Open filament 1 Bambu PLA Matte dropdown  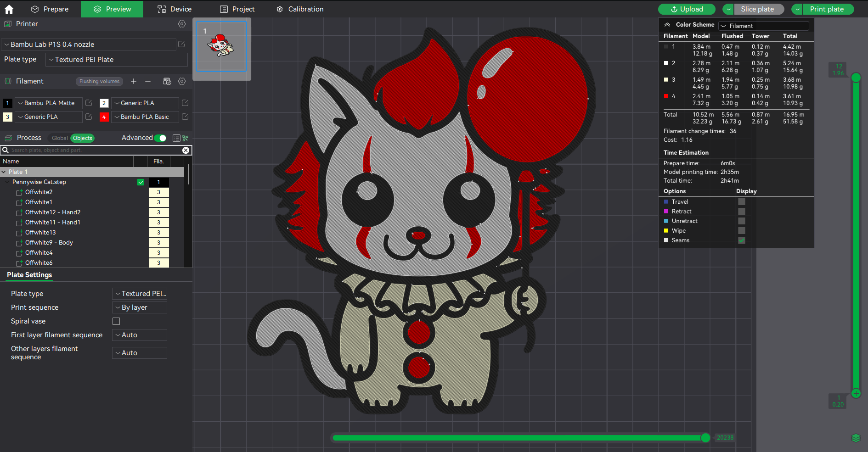[x=49, y=103]
